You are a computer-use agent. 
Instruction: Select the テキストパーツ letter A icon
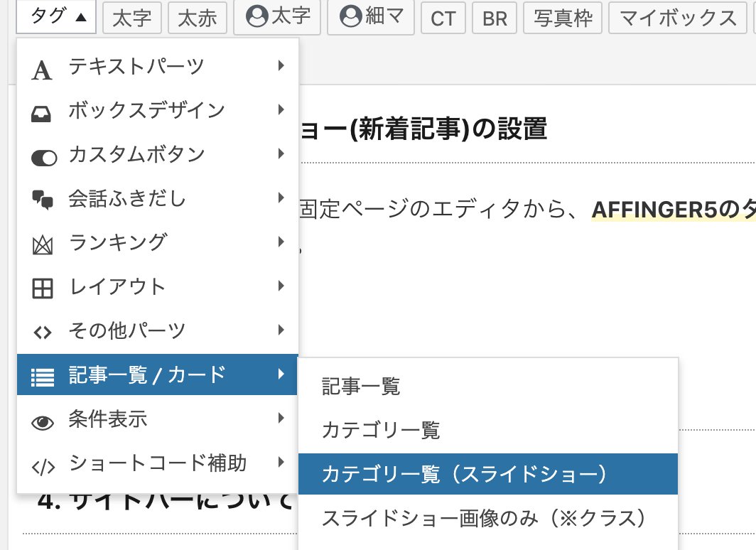43,69
